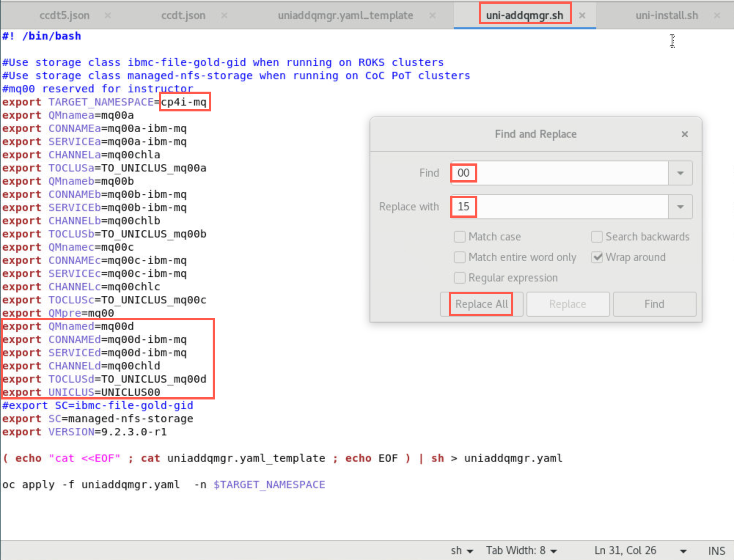This screenshot has height=560, width=734.
Task: Close the uni-install.sh tab
Action: (717, 15)
